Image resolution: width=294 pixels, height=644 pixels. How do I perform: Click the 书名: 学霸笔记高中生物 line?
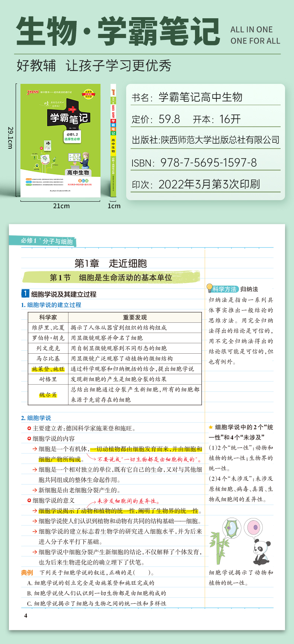187,98
